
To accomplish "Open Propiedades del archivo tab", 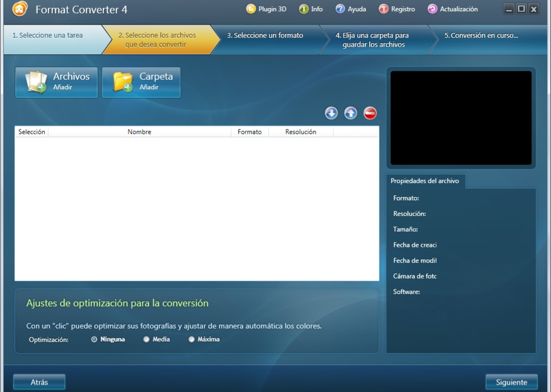I will click(425, 181).
